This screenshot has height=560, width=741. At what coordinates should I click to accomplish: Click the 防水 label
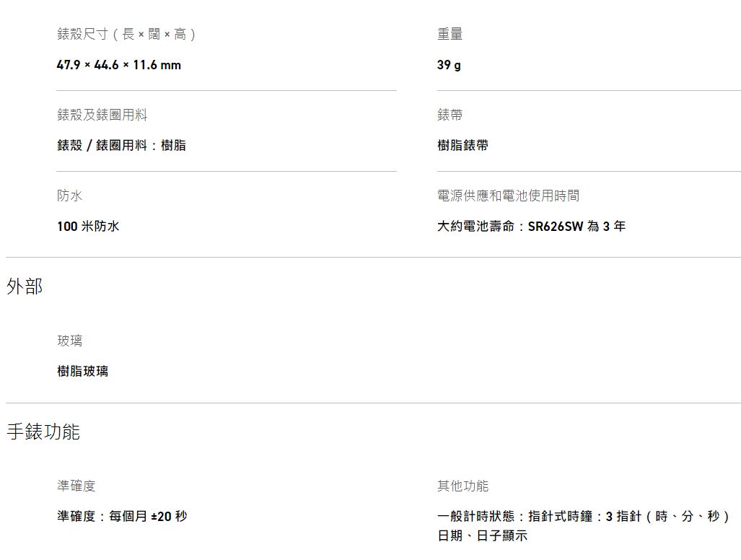pos(69,195)
